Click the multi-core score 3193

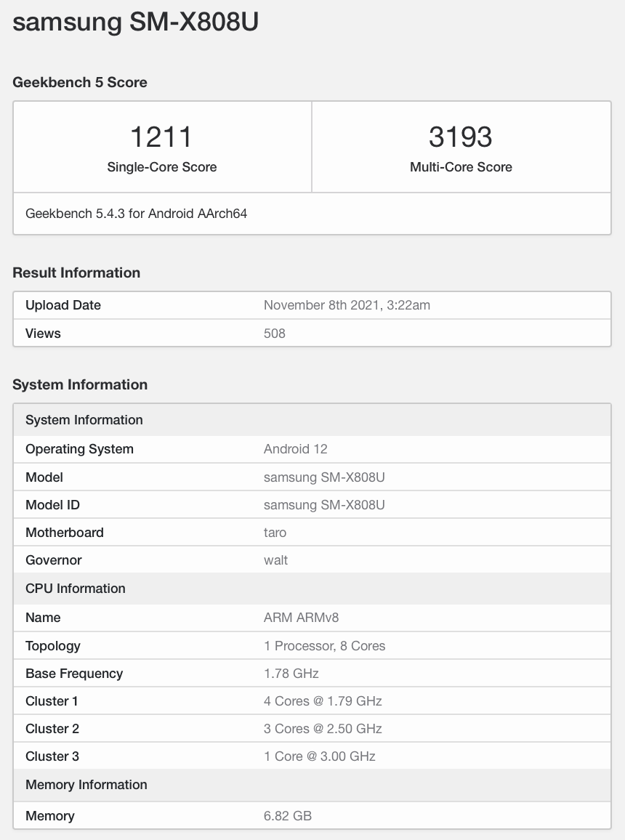461,137
